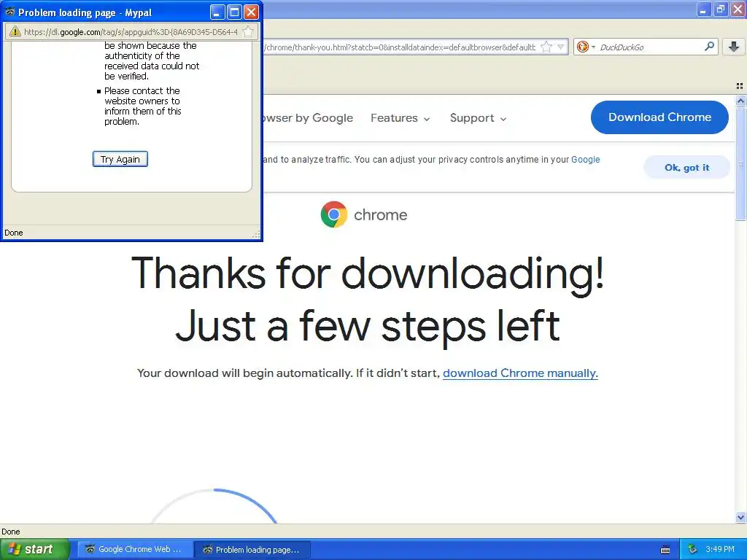Open the Downloads arrow button
The image size is (747, 560).
pyautogui.click(x=734, y=46)
